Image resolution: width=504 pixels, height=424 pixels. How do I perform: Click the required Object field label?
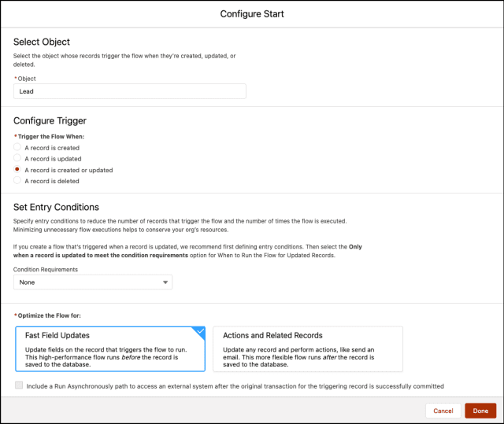click(27, 79)
